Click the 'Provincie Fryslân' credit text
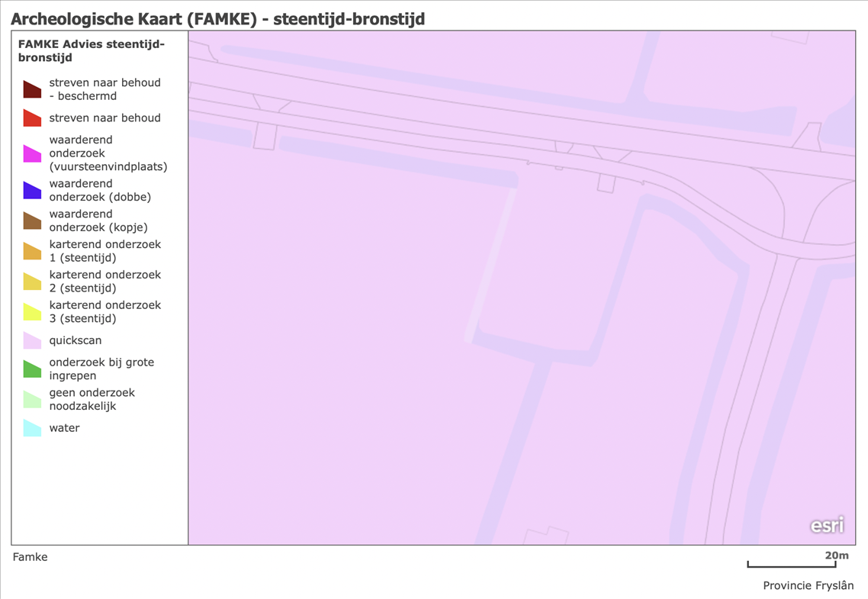868x599 pixels. [x=809, y=585]
